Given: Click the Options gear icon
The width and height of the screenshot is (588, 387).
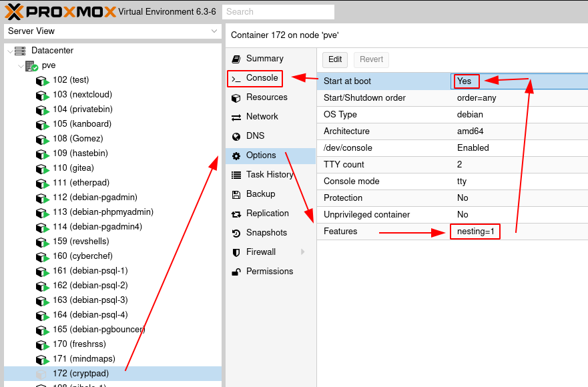Looking at the screenshot, I should click(236, 156).
